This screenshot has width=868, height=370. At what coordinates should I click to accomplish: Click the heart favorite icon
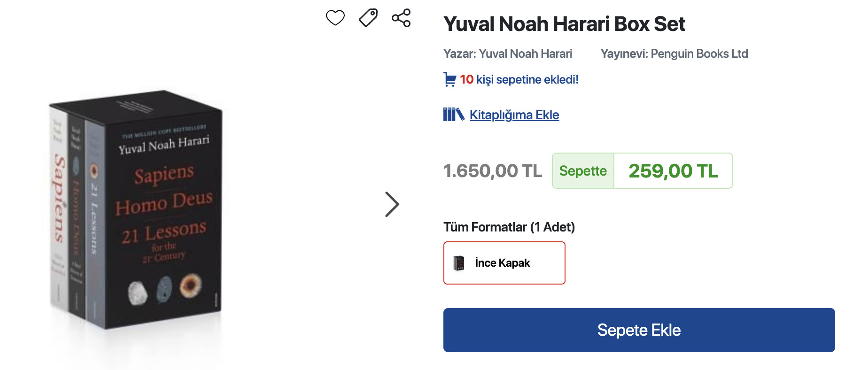click(x=335, y=18)
